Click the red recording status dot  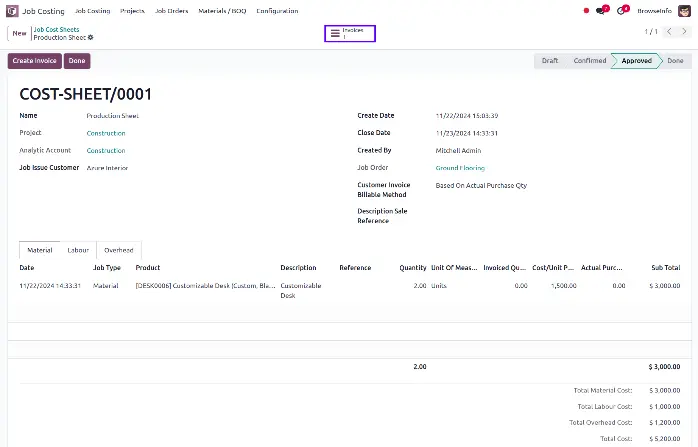(x=586, y=10)
